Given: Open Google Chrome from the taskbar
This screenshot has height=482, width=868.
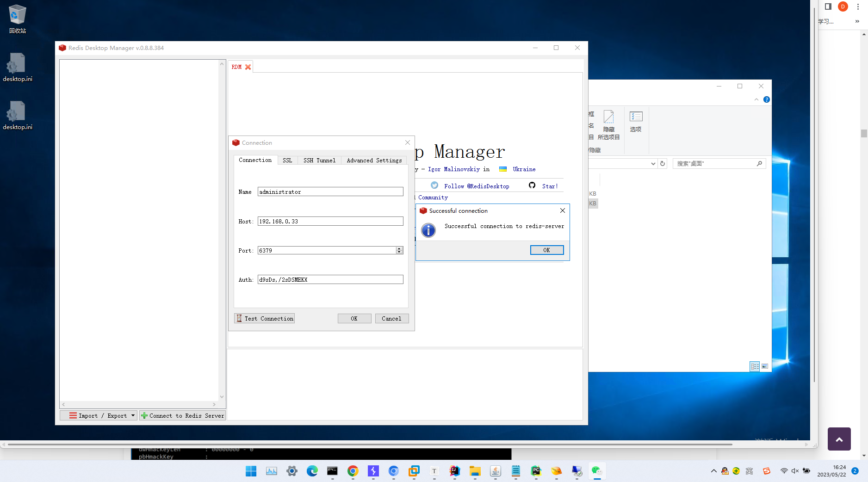Looking at the screenshot, I should [x=353, y=471].
